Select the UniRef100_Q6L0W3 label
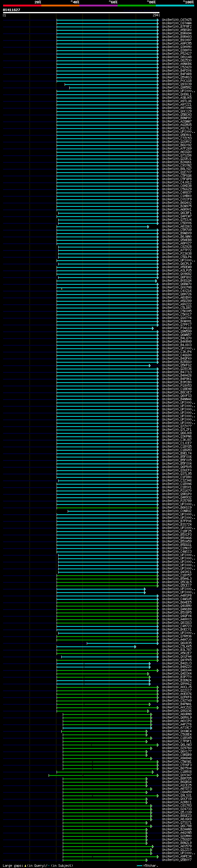197x868 pixels. 177,745
